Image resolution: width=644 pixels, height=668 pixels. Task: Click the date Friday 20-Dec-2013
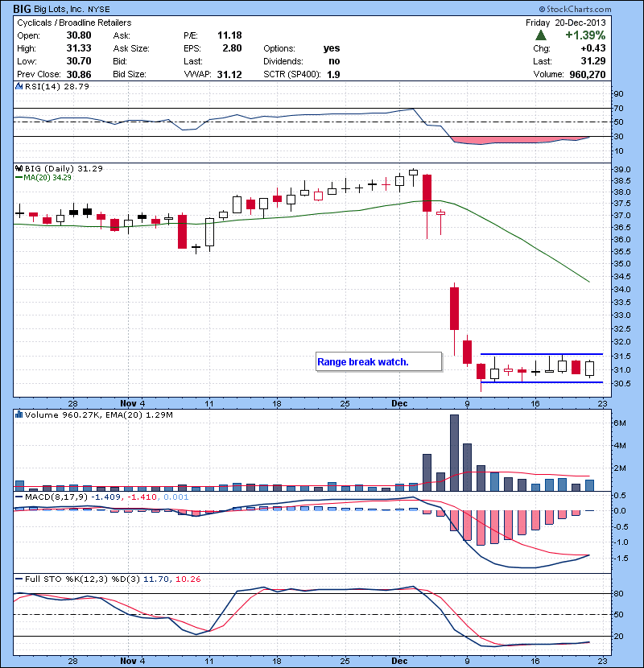(566, 23)
